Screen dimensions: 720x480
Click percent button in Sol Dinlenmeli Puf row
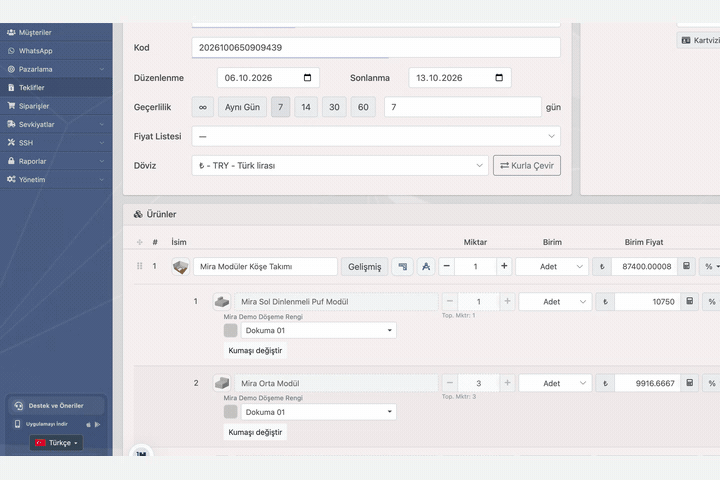tap(712, 302)
